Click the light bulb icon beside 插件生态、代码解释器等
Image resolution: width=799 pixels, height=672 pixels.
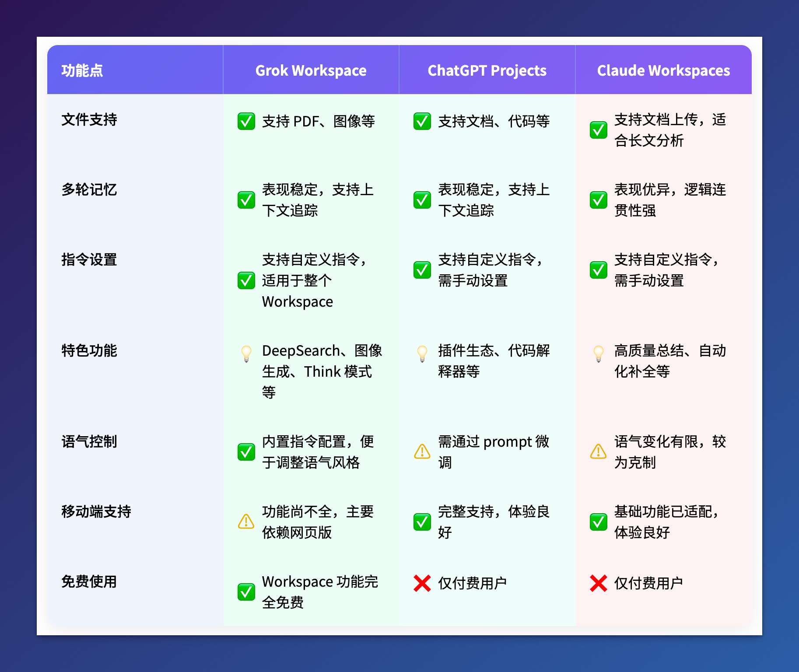pos(422,354)
